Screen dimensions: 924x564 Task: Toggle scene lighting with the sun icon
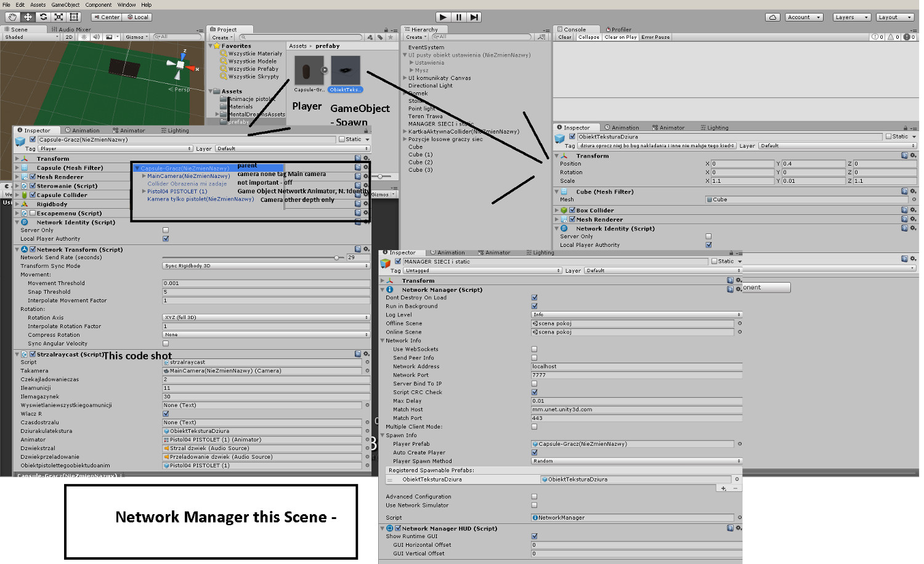click(x=84, y=37)
